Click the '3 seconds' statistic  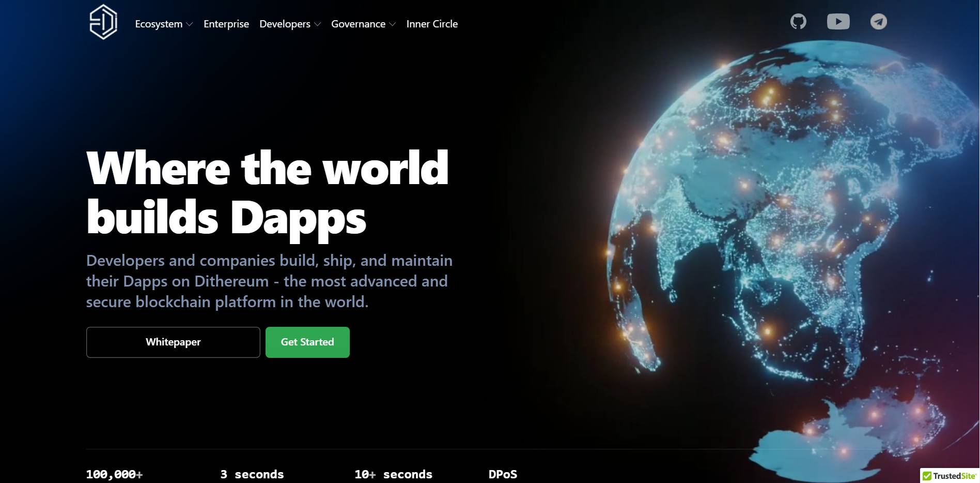click(x=252, y=474)
